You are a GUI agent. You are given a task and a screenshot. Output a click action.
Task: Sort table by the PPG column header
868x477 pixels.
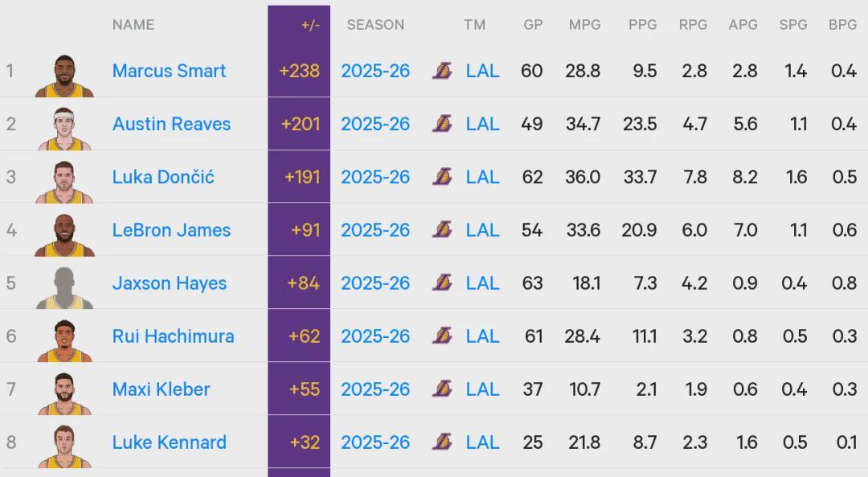[643, 25]
